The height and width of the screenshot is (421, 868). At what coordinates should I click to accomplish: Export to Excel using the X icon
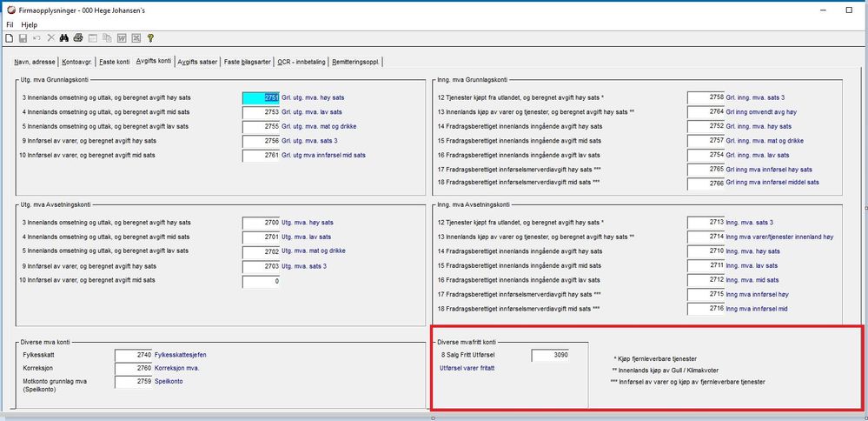tap(136, 38)
